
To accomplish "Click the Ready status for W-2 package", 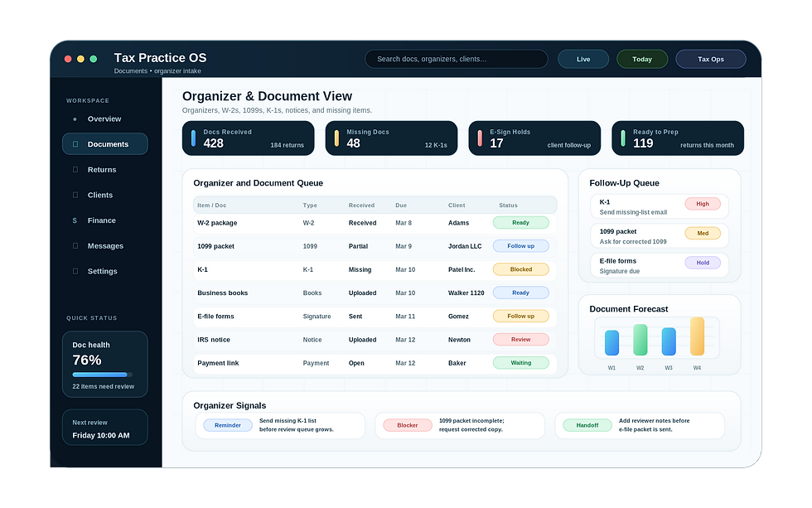I will point(520,223).
